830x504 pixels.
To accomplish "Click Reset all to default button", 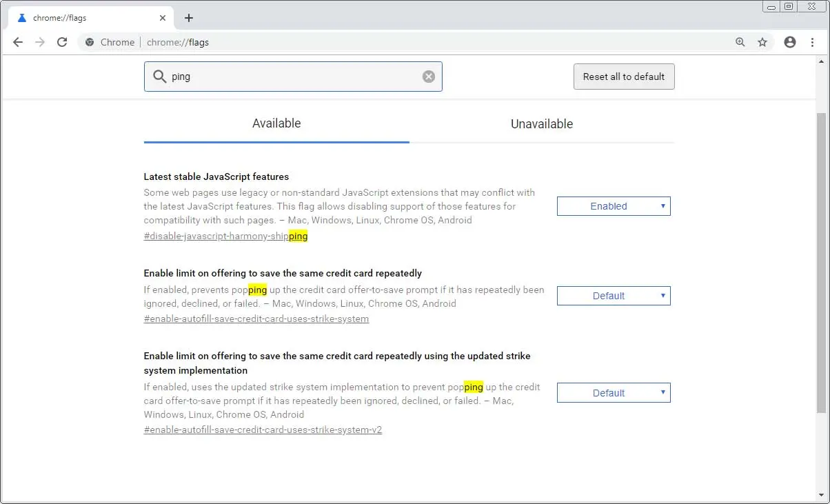I will (624, 77).
